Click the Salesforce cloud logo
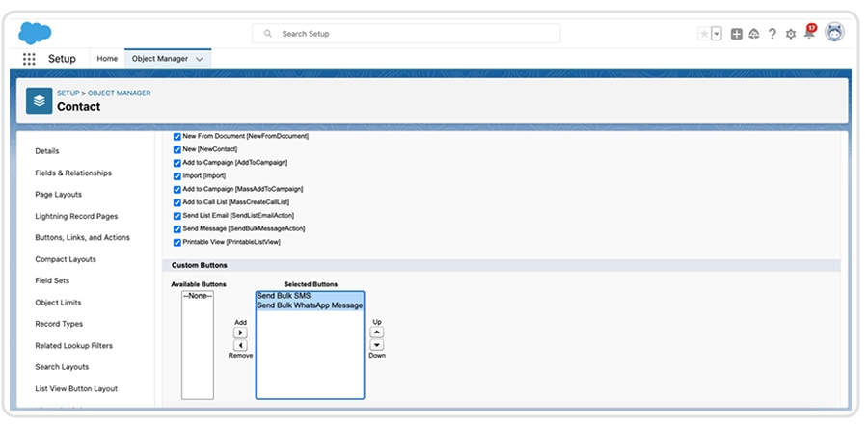 point(35,33)
